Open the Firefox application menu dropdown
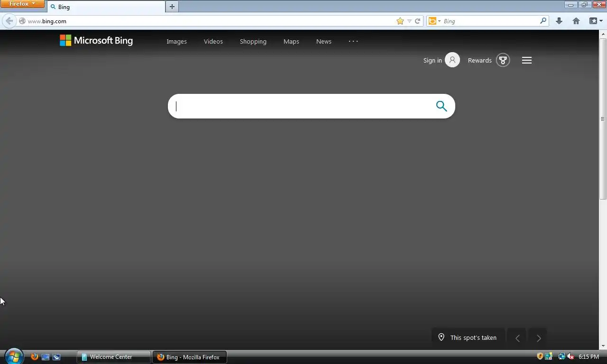 point(22,4)
